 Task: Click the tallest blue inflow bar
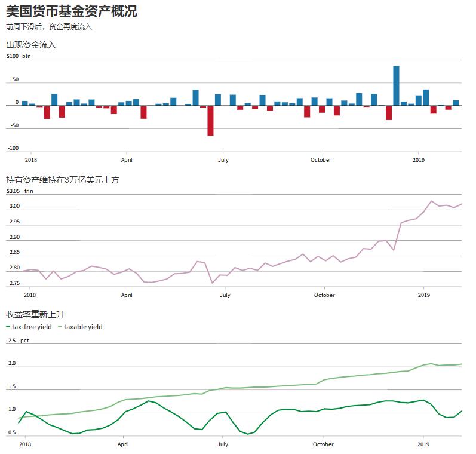(x=396, y=85)
